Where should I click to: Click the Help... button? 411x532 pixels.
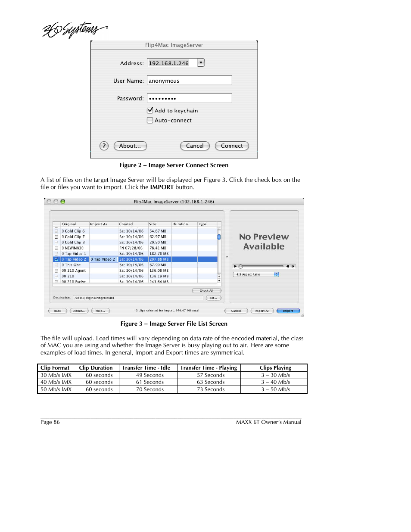(100, 311)
